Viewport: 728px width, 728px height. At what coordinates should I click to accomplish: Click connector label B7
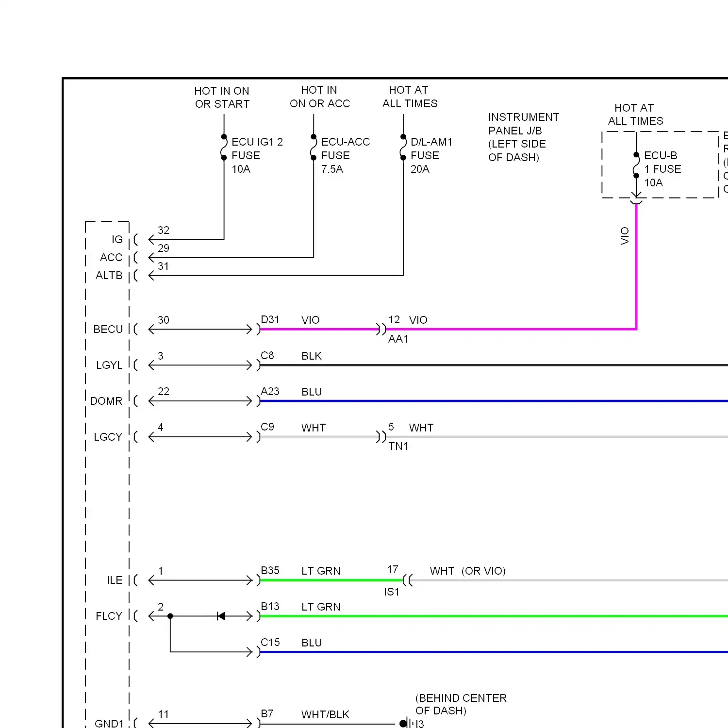pyautogui.click(x=267, y=713)
